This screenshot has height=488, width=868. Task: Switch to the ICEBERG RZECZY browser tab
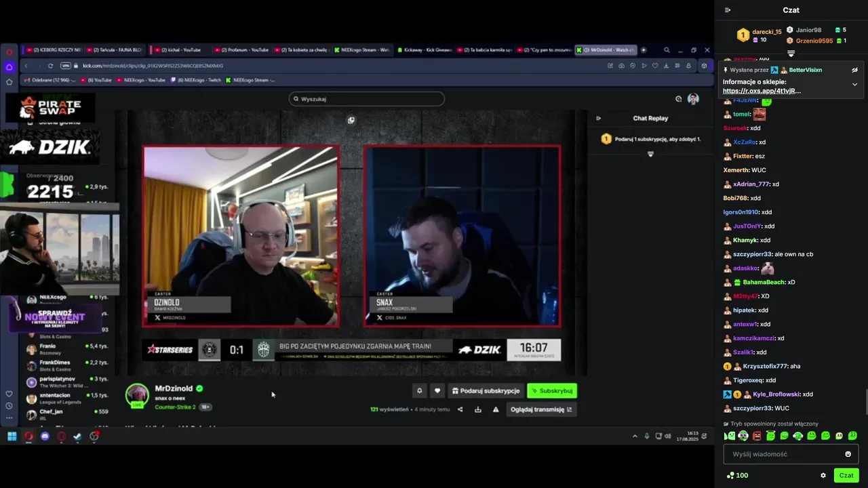(x=52, y=49)
